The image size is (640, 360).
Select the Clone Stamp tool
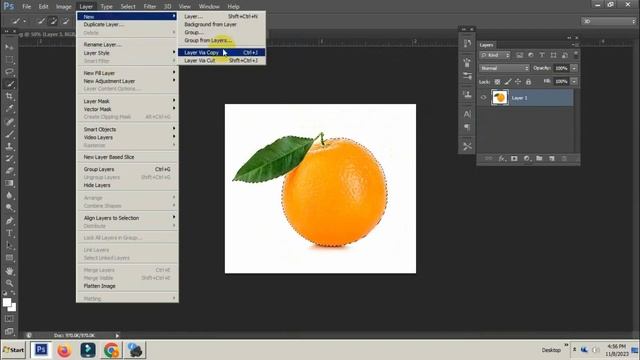click(x=9, y=146)
